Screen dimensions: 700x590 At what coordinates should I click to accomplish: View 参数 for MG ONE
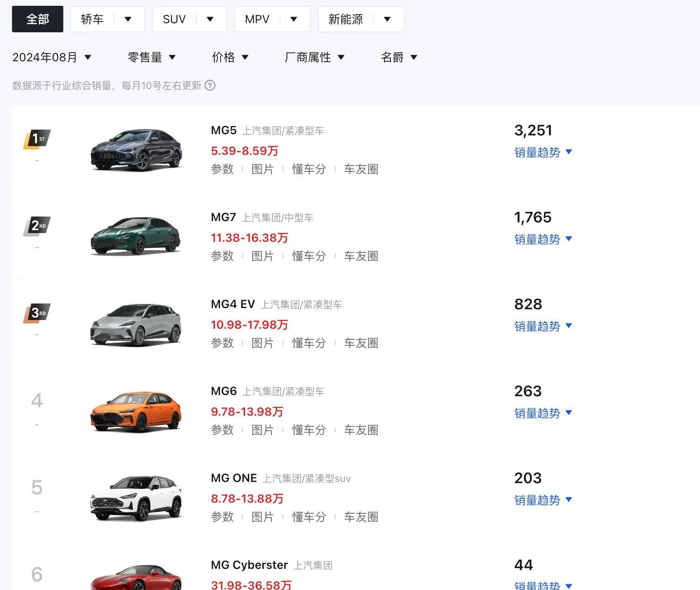coord(223,517)
